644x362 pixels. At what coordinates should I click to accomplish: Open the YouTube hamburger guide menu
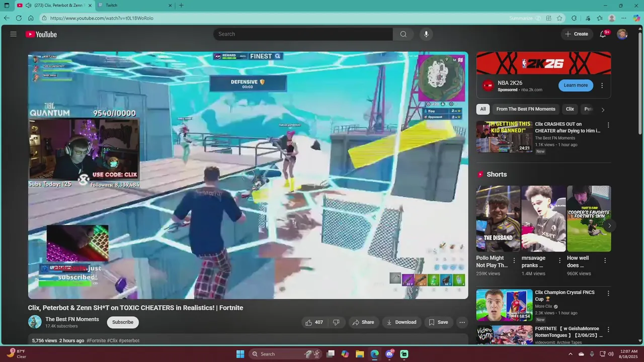click(x=14, y=34)
